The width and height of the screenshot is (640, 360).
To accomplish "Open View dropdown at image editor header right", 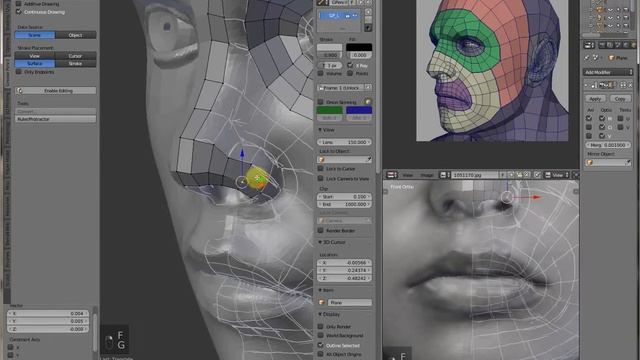I will pos(557,175).
